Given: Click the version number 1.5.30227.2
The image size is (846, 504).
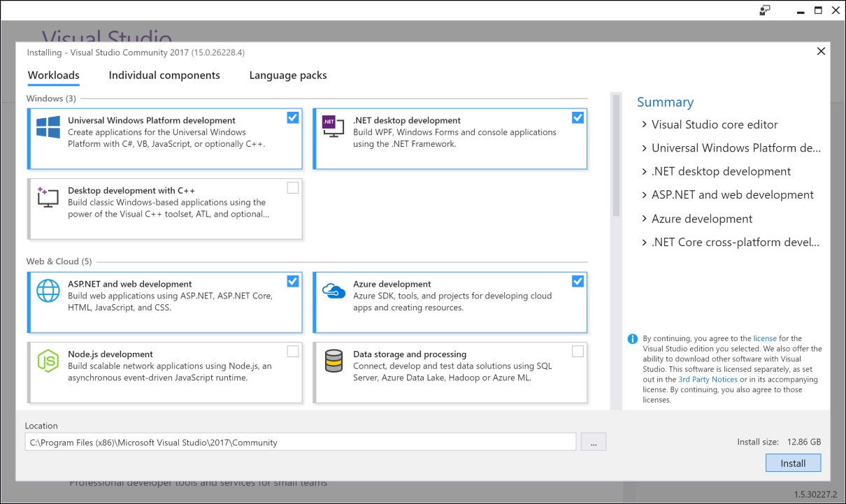Looking at the screenshot, I should (816, 494).
